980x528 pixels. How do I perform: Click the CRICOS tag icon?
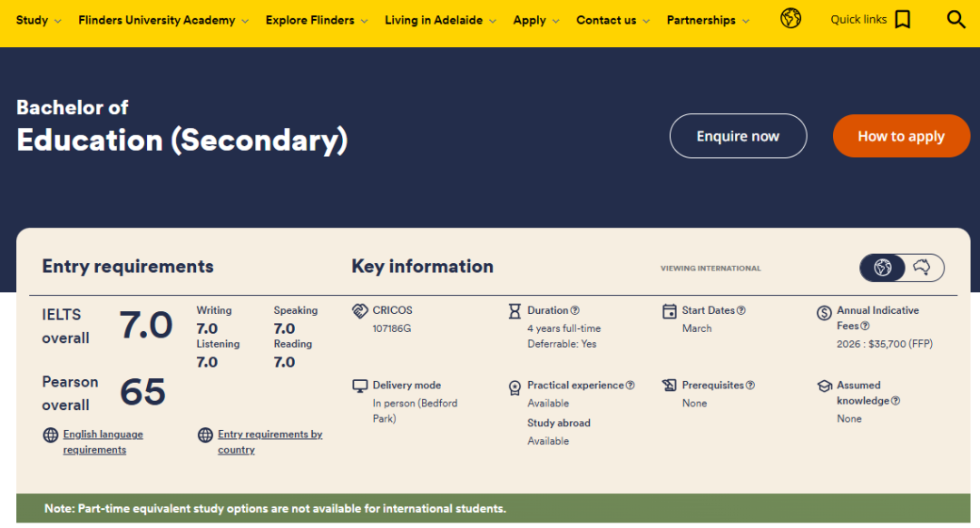pyautogui.click(x=360, y=310)
